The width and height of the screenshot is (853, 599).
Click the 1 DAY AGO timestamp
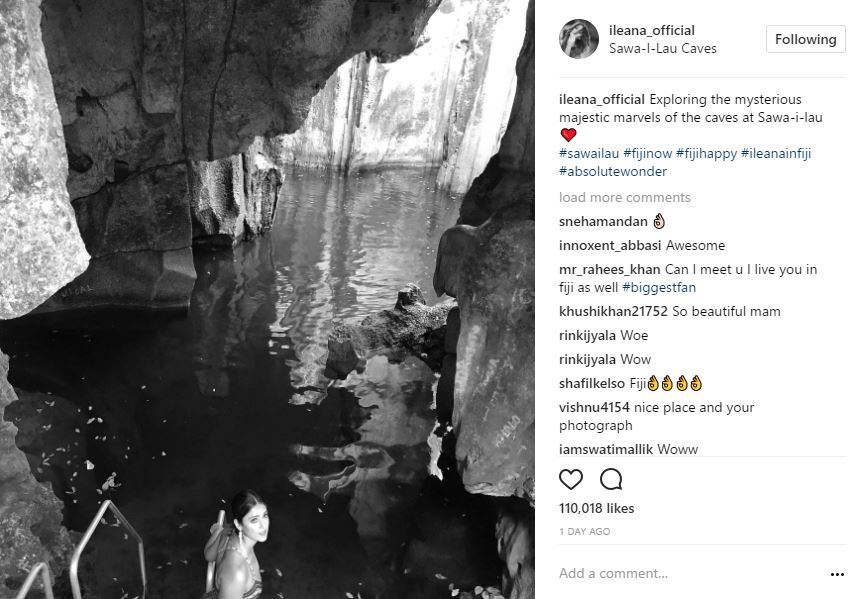[x=584, y=532]
